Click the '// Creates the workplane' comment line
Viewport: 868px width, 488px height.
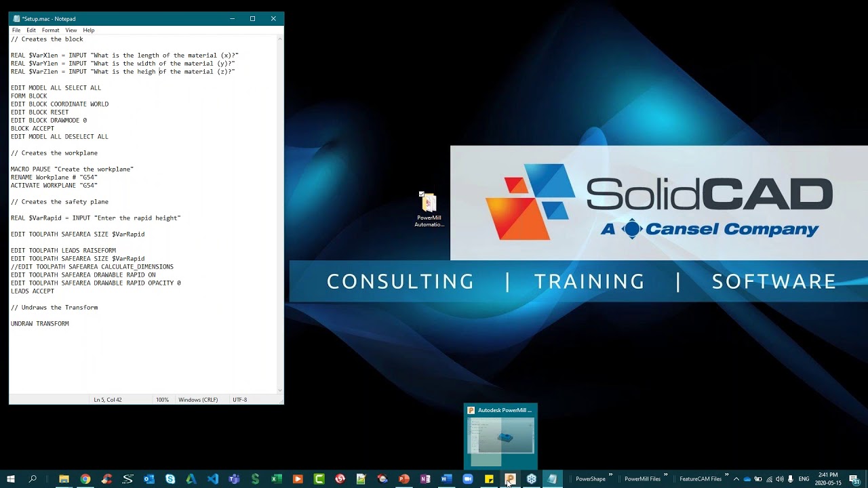click(54, 152)
